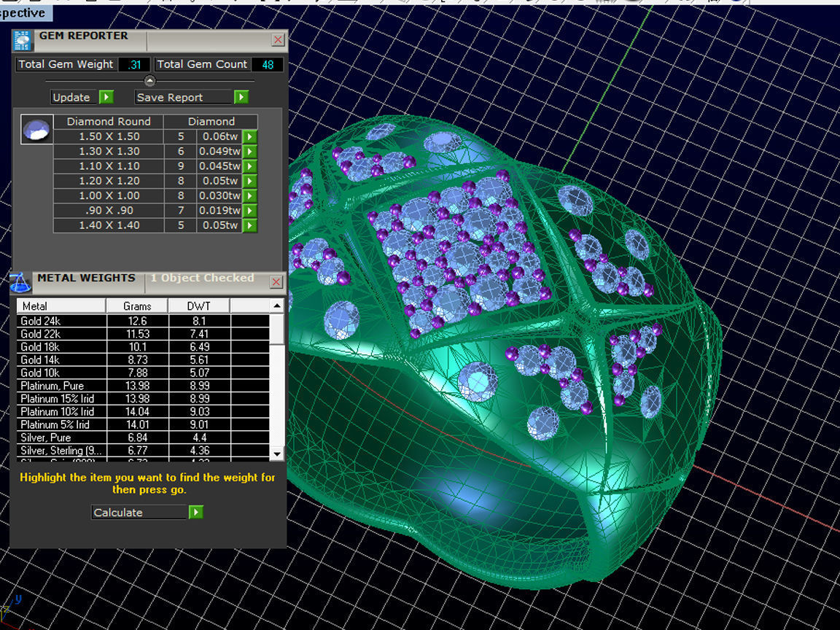Click the Diamond Round header cell
Image resolution: width=840 pixels, height=630 pixels.
point(109,122)
